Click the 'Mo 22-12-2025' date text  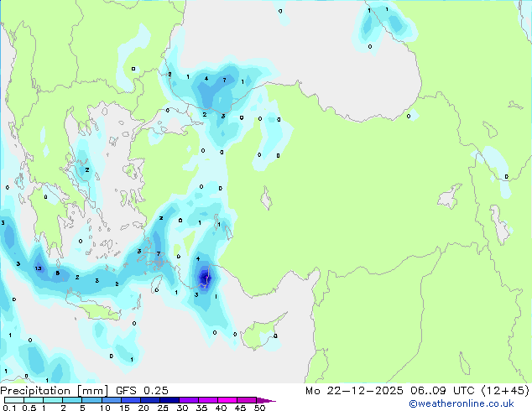(354, 391)
